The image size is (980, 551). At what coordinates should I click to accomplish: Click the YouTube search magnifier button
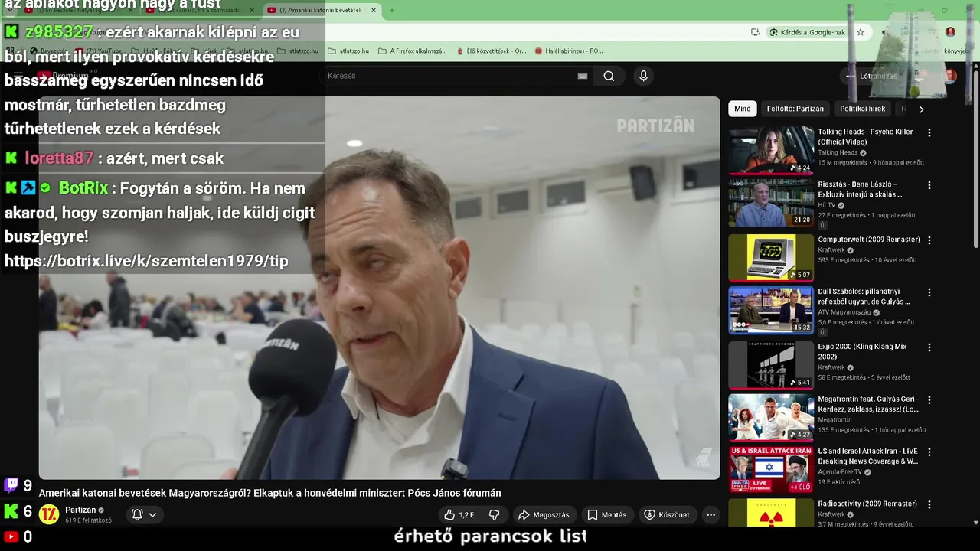tap(609, 76)
